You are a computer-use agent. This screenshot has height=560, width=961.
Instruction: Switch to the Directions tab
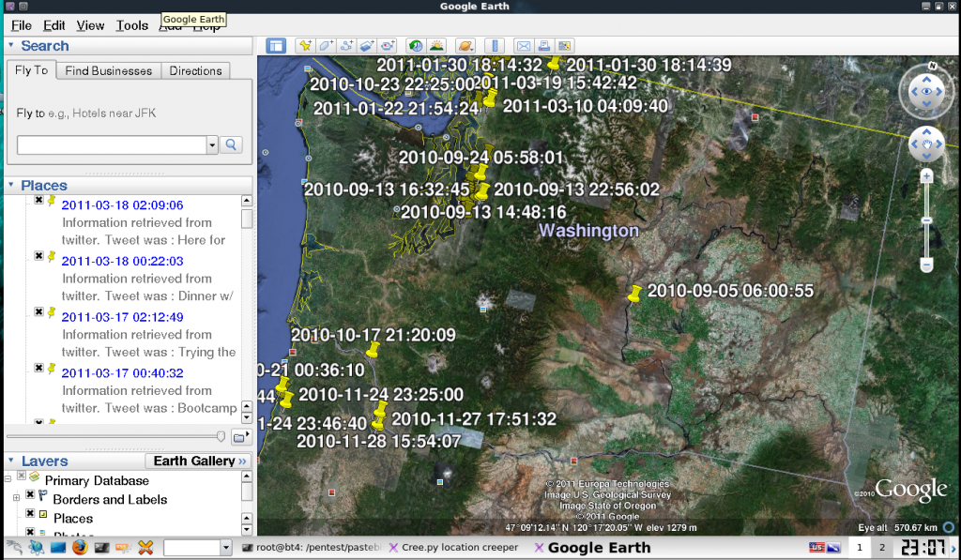pos(195,70)
